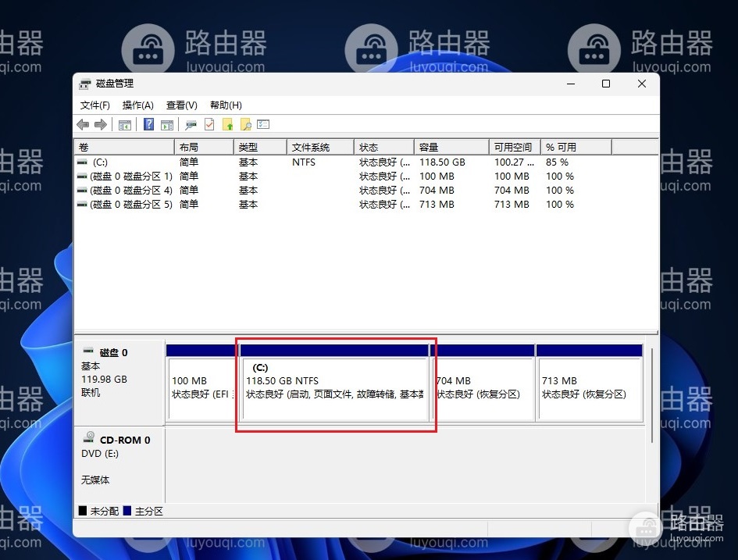Sort by the 文件系统 column header
Viewport: 738px width, 560px height.
(320, 148)
